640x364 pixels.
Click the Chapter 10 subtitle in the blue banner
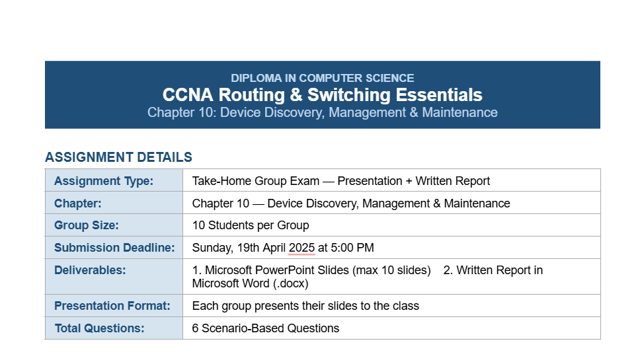click(x=323, y=112)
